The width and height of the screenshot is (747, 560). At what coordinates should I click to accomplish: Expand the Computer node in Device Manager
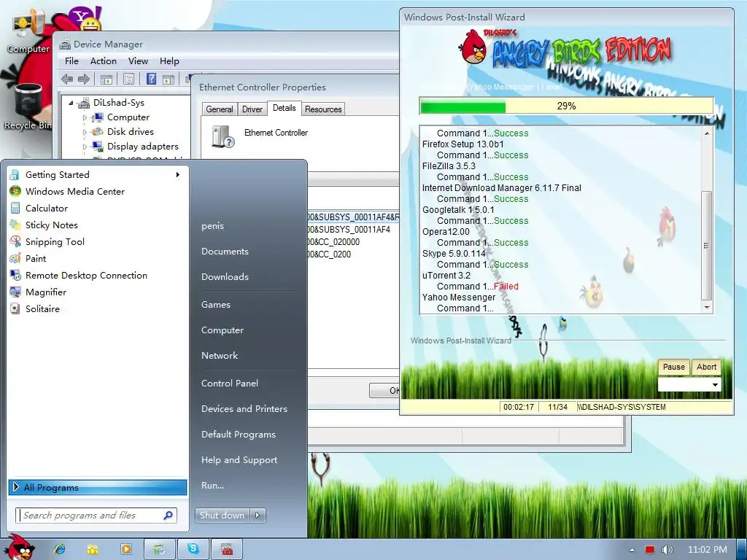[x=85, y=117]
